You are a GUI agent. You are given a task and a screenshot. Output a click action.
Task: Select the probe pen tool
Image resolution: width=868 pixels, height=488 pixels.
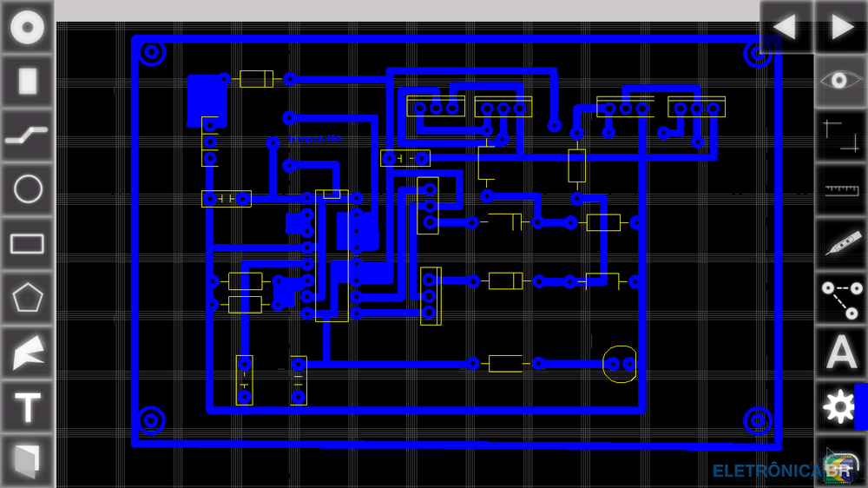(x=840, y=243)
